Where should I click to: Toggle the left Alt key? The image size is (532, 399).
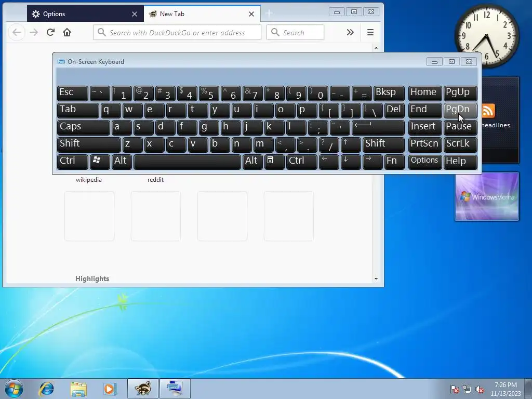(122, 162)
